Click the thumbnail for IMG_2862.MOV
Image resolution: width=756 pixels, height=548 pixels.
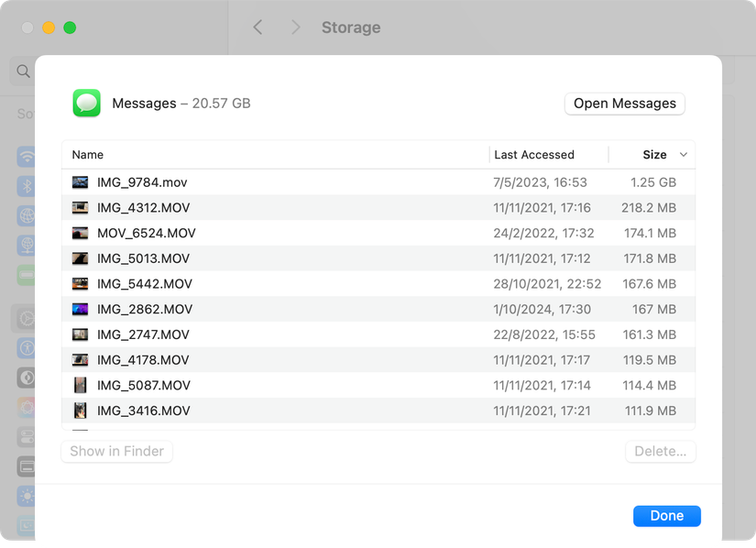coord(80,309)
